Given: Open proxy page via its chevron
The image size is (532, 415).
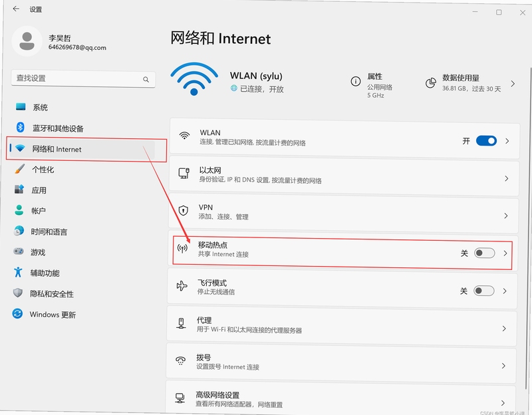Looking at the screenshot, I should point(504,329).
